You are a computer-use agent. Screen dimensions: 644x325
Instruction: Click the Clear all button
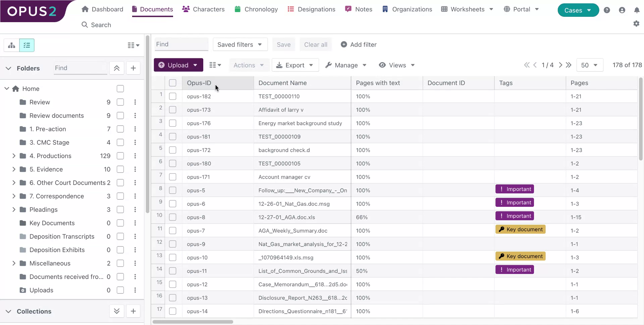(x=315, y=44)
